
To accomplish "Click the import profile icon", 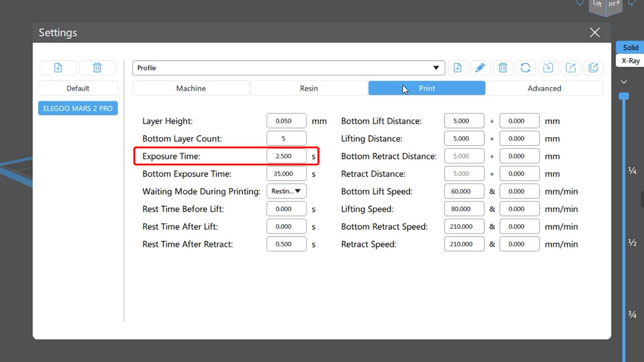I will click(548, 68).
